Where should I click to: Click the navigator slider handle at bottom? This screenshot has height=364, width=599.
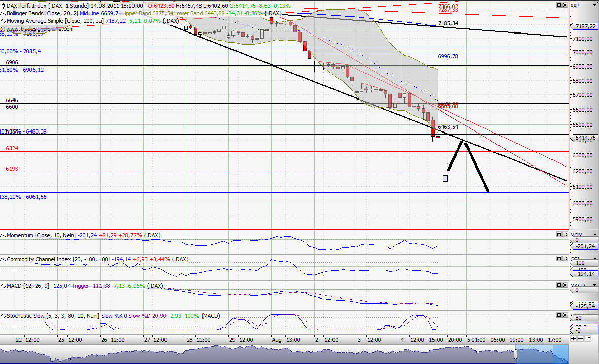tap(515, 354)
